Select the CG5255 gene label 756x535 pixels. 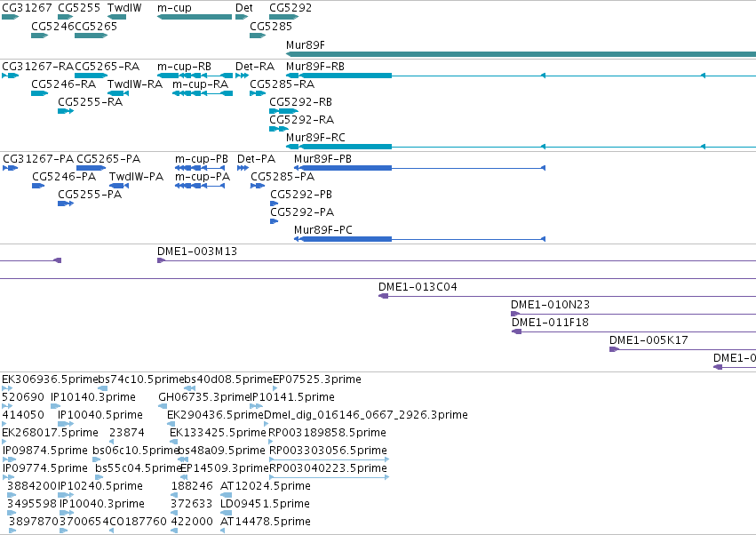(x=79, y=8)
